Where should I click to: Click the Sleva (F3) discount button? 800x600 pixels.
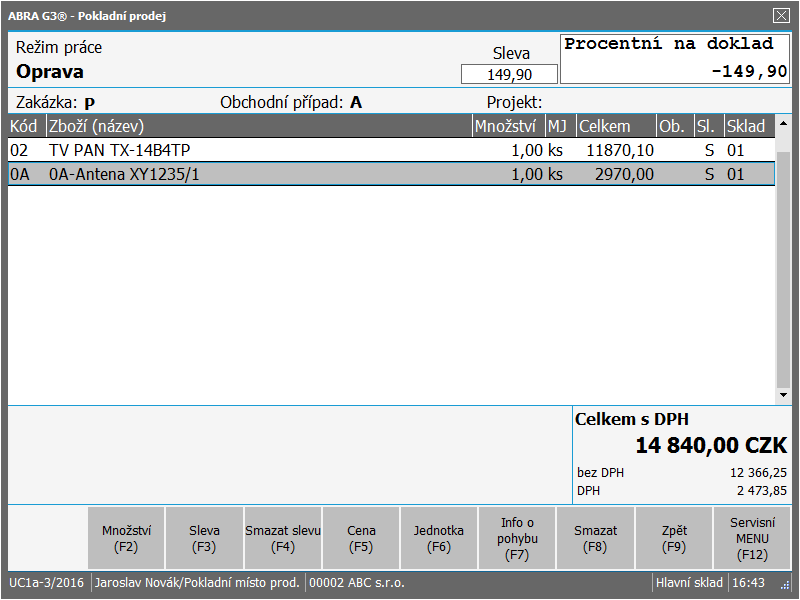(204, 538)
